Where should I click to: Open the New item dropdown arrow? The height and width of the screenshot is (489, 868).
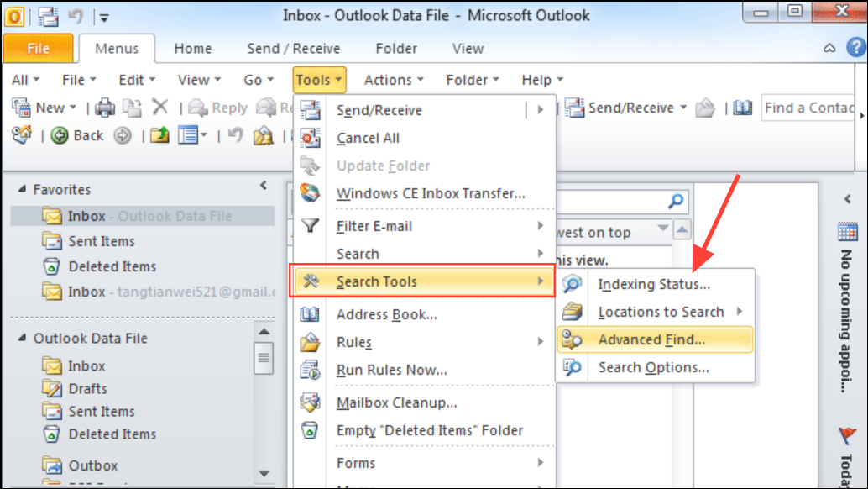click(73, 108)
